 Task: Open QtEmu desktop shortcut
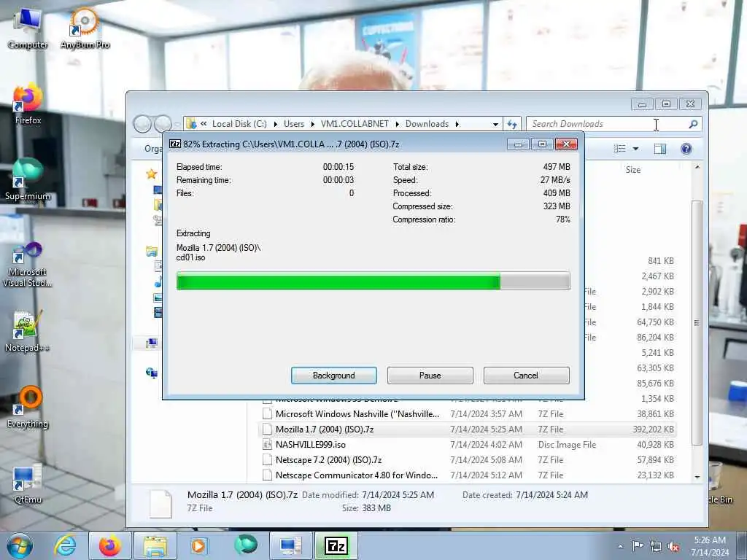(x=28, y=483)
